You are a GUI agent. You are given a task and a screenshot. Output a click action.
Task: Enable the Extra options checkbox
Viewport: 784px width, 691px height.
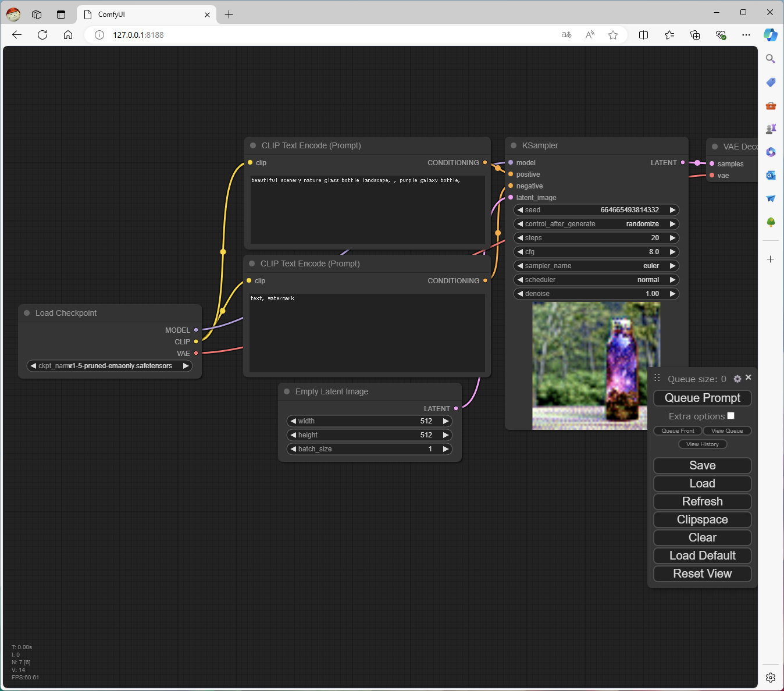pyautogui.click(x=731, y=415)
